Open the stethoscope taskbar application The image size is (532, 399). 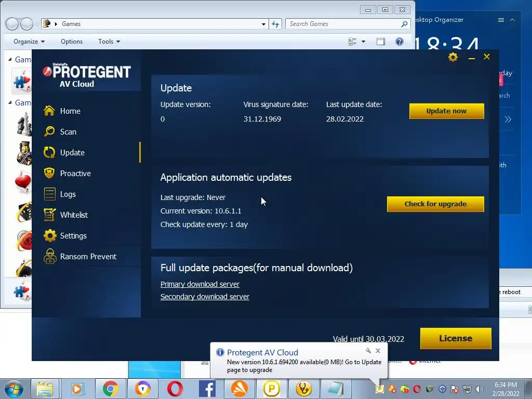pos(303,389)
